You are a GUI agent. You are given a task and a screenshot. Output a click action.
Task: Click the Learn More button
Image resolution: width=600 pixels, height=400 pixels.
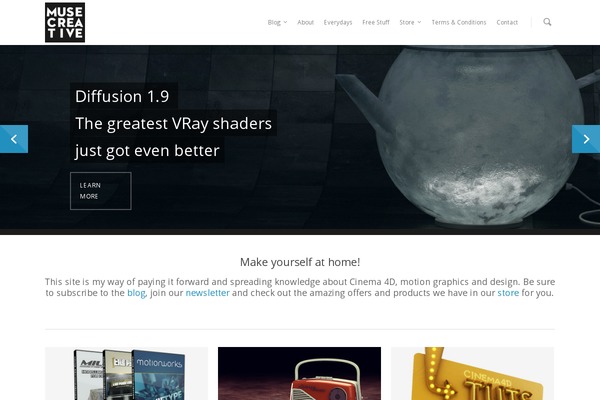coord(101,191)
